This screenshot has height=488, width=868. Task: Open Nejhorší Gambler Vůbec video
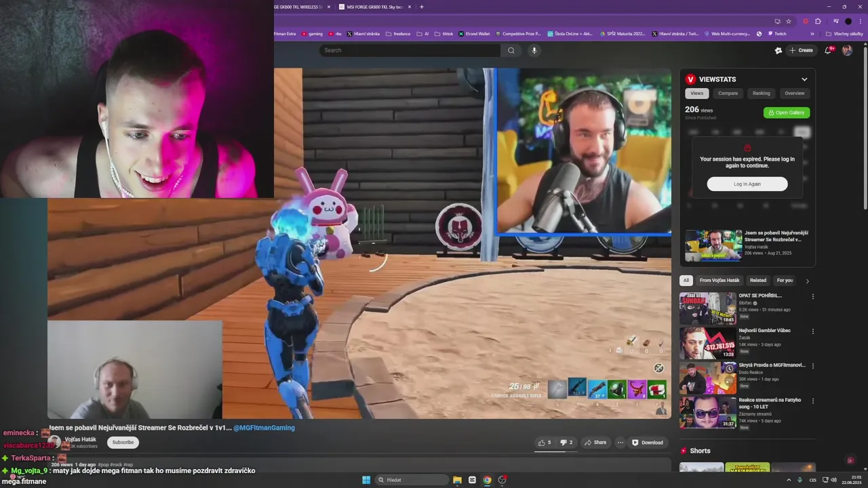pos(708,343)
